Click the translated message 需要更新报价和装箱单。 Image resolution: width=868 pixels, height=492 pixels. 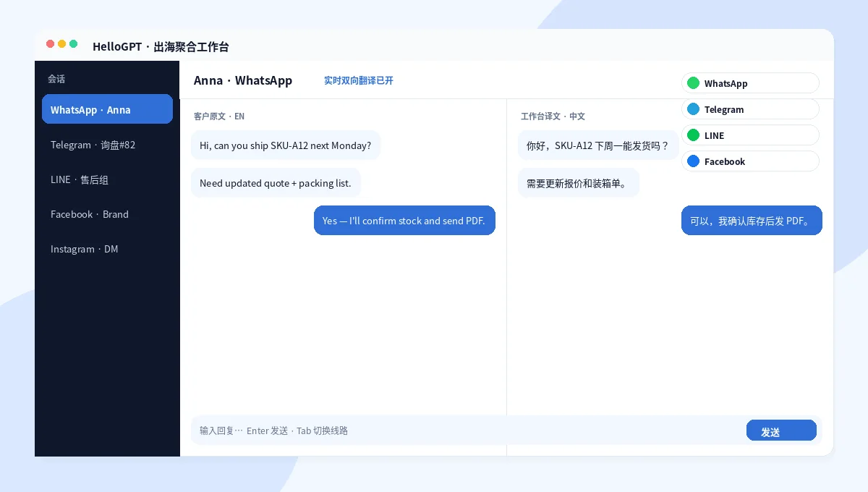click(x=579, y=182)
